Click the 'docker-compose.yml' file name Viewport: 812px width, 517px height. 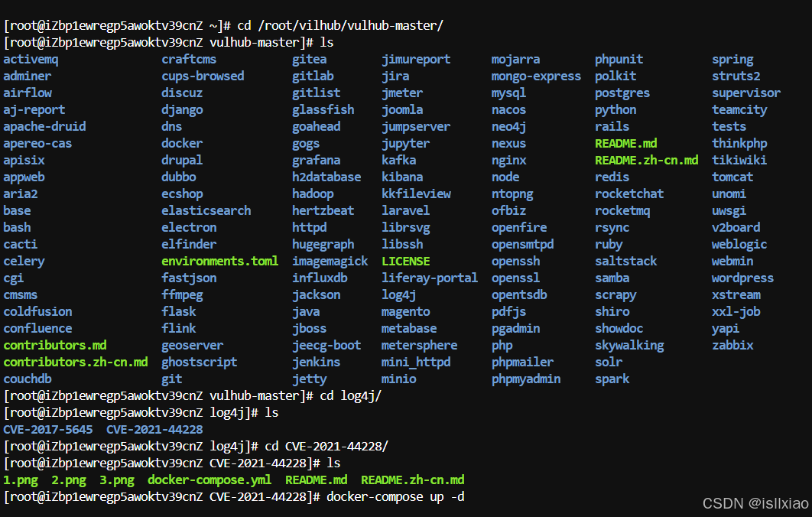(209, 480)
